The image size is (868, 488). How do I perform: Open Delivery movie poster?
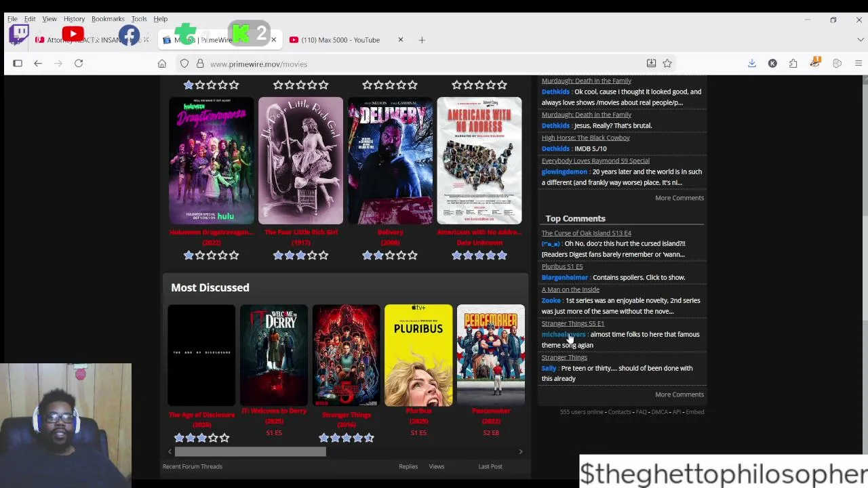click(390, 161)
